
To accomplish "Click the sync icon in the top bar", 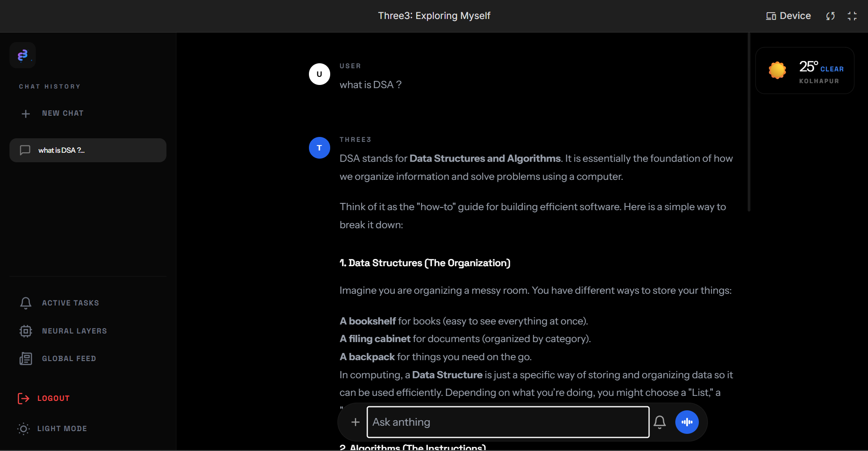I will pos(830,16).
